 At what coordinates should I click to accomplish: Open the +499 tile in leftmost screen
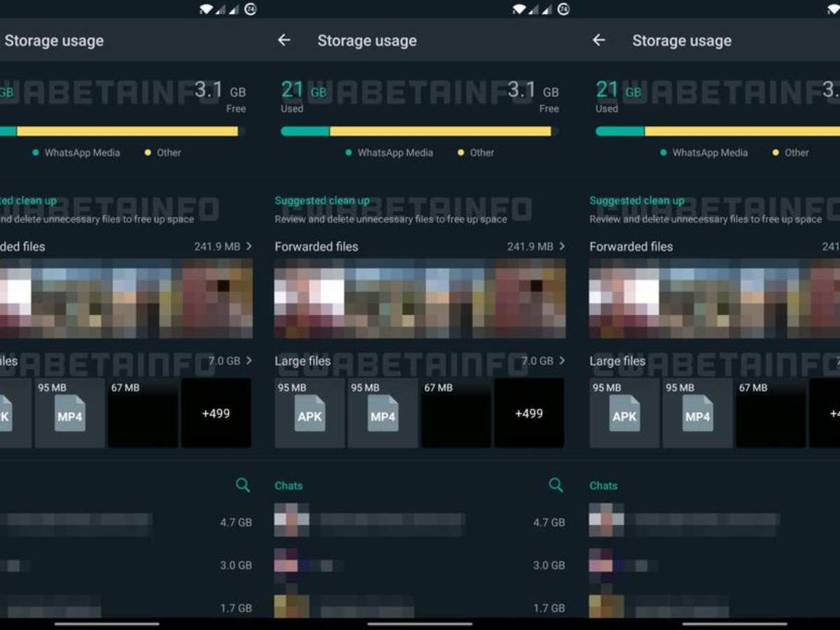pos(216,413)
